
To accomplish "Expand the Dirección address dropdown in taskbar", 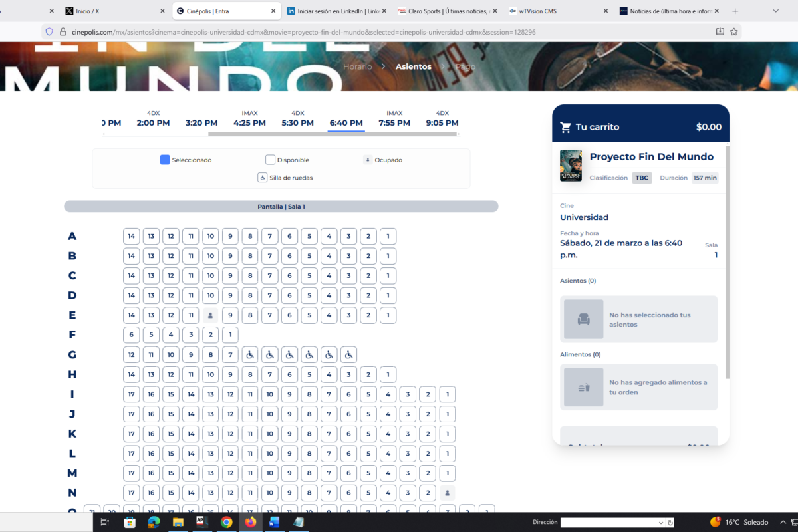I will tap(661, 523).
